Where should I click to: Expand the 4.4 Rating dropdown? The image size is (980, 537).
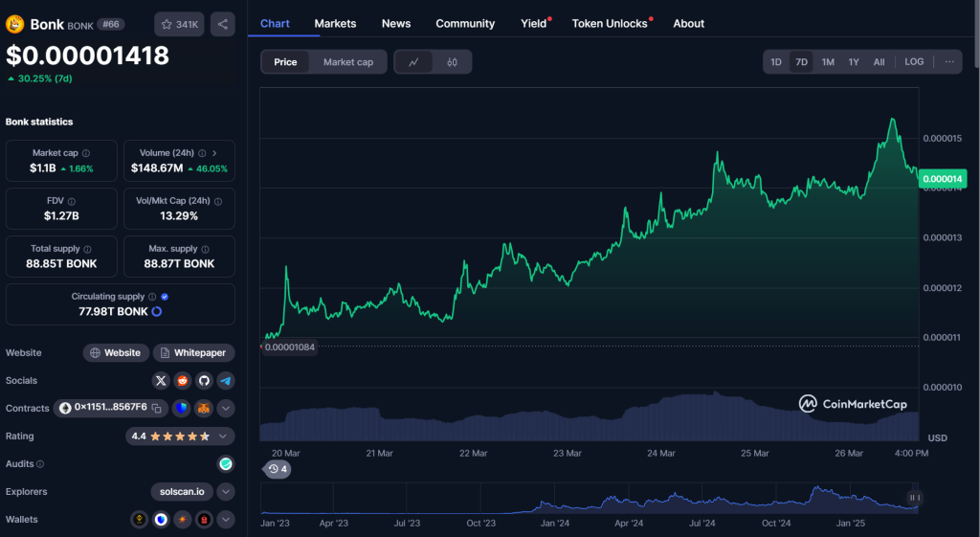pos(222,436)
